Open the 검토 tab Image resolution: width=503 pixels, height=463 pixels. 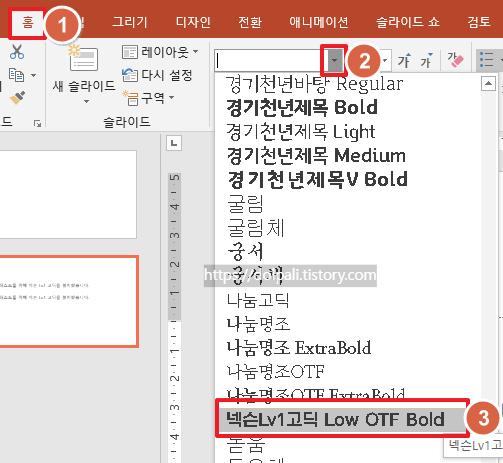(479, 22)
